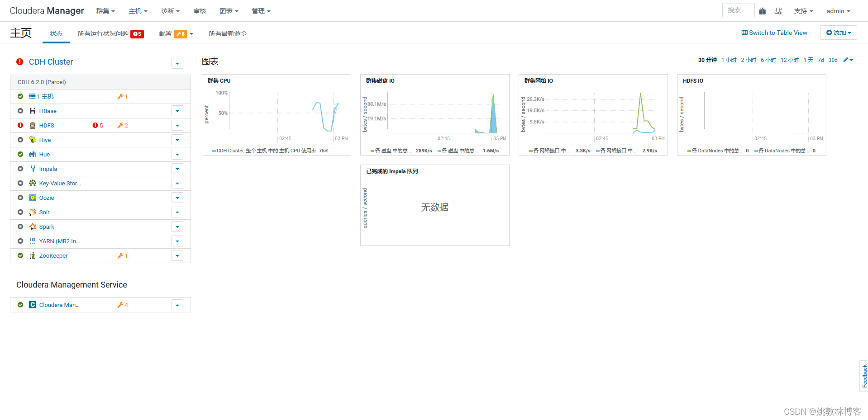Click the hosts list icon
The height and width of the screenshot is (420, 868).
pos(32,96)
